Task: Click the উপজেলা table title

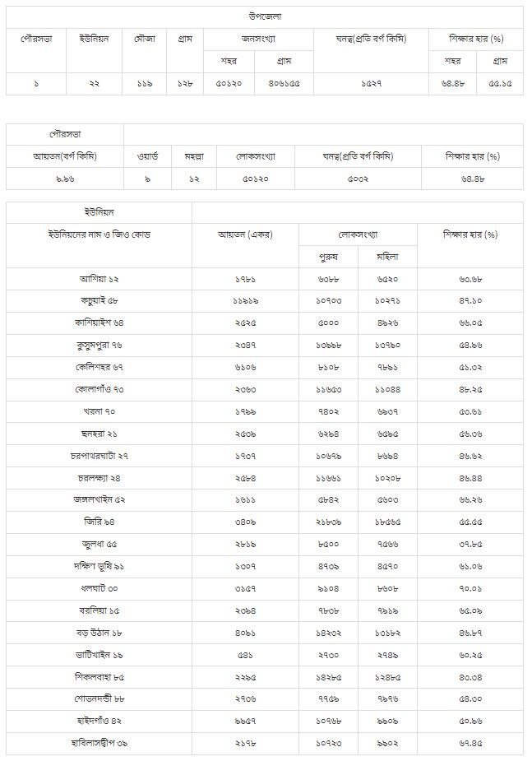Action: click(x=265, y=16)
